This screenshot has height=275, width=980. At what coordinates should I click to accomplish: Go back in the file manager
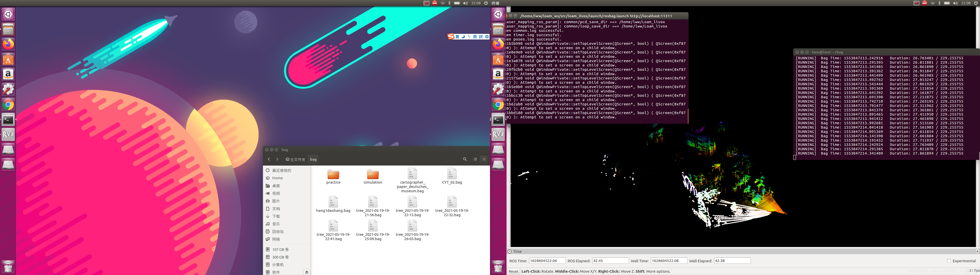point(269,159)
